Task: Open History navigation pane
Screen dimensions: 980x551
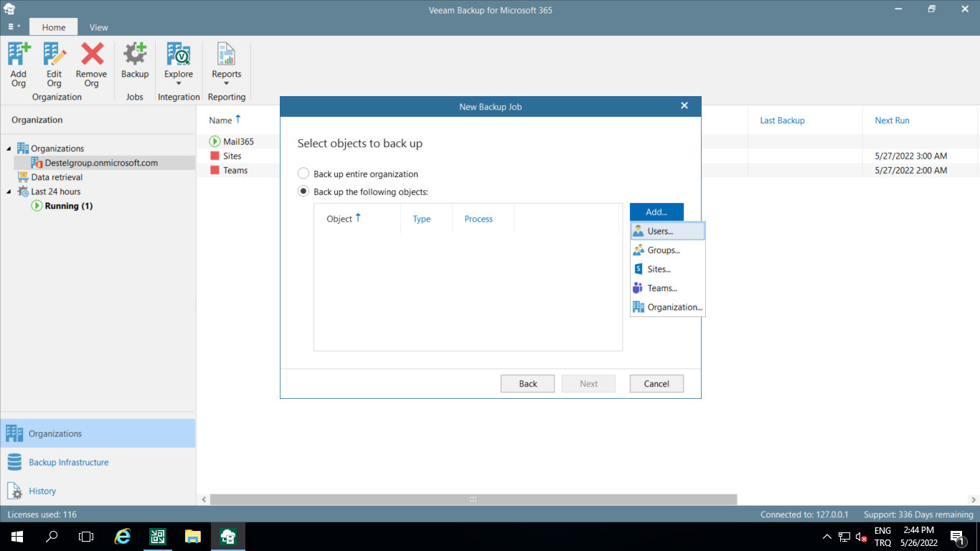Action: [x=98, y=491]
